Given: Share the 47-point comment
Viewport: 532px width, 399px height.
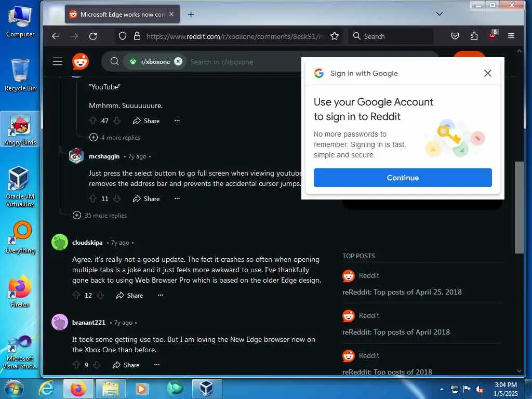Looking at the screenshot, I should coord(146,121).
